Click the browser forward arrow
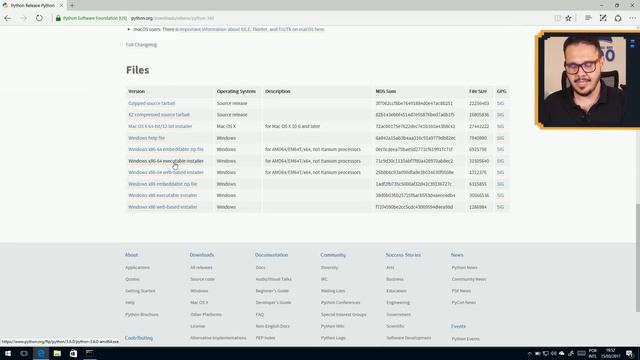Viewport: 640px width, 360px height. (x=23, y=18)
